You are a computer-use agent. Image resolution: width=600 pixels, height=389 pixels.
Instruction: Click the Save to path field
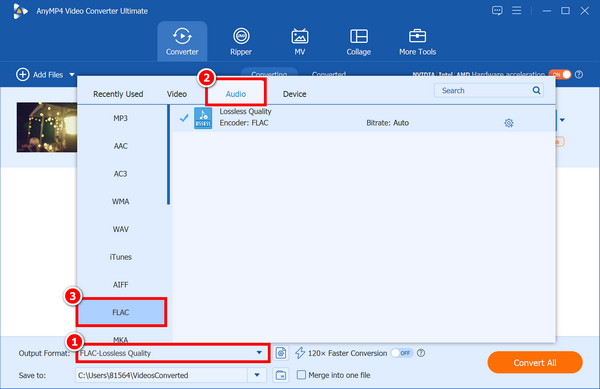point(161,375)
